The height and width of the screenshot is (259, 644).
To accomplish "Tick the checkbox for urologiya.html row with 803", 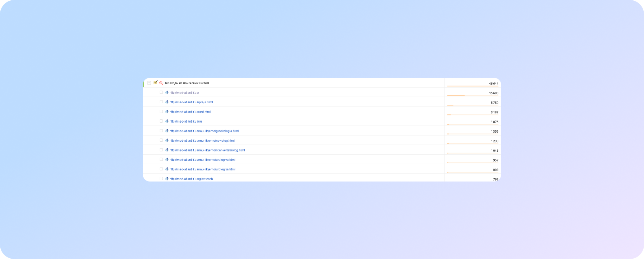I will coord(161,169).
